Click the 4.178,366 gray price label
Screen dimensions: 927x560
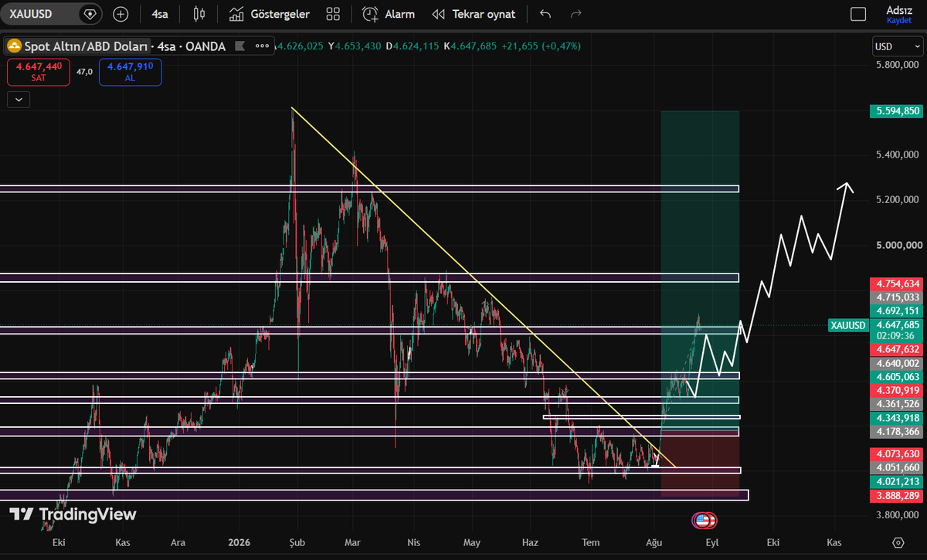[897, 432]
